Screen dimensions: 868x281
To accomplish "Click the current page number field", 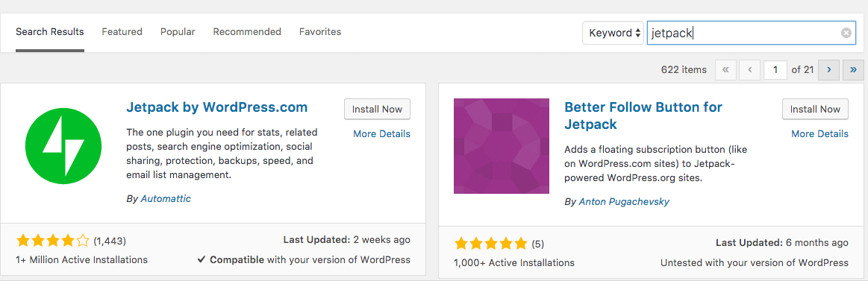I will click(x=775, y=70).
